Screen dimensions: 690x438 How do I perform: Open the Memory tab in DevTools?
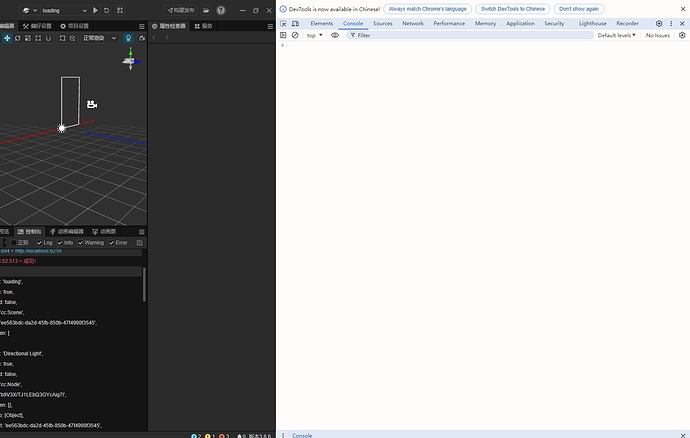(x=485, y=24)
